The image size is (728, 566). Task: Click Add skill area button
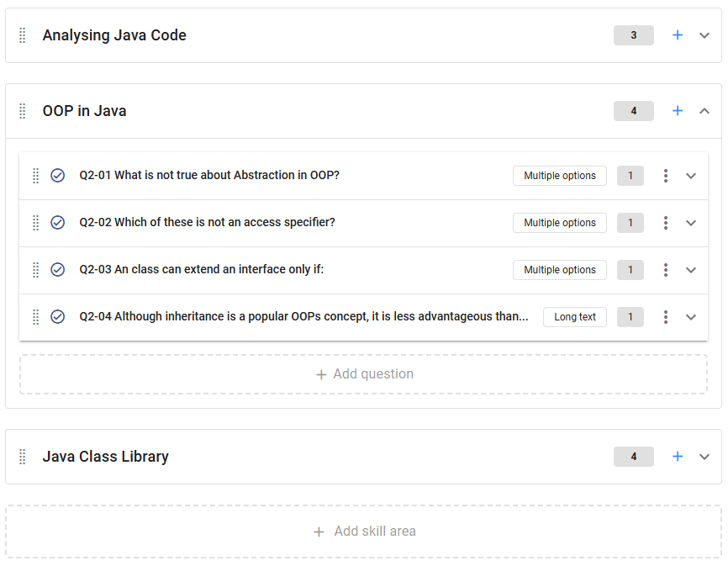(363, 532)
